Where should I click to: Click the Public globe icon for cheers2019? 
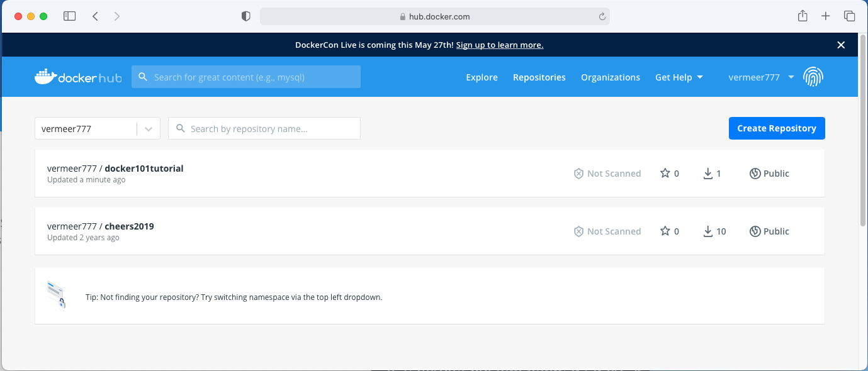click(x=755, y=231)
